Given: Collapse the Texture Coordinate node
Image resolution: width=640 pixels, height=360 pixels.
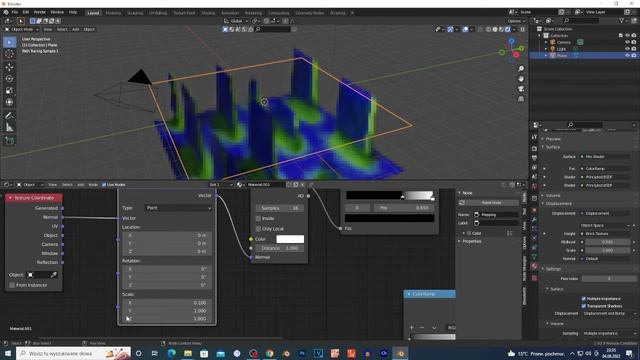Looking at the screenshot, I should [10, 198].
